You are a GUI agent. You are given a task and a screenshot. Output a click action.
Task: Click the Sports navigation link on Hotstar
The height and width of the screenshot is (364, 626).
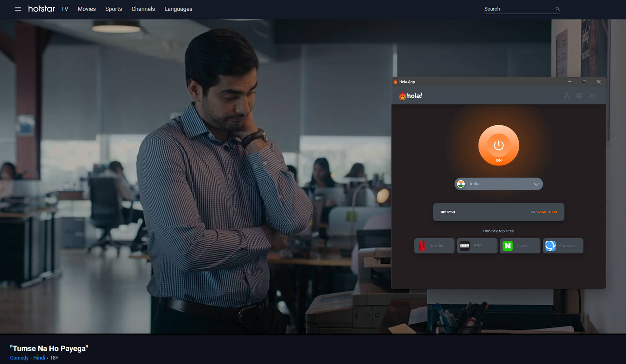pyautogui.click(x=113, y=9)
